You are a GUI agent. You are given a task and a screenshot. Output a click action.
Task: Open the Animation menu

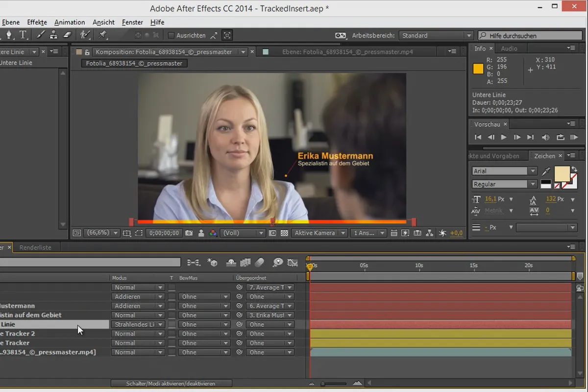[70, 22]
